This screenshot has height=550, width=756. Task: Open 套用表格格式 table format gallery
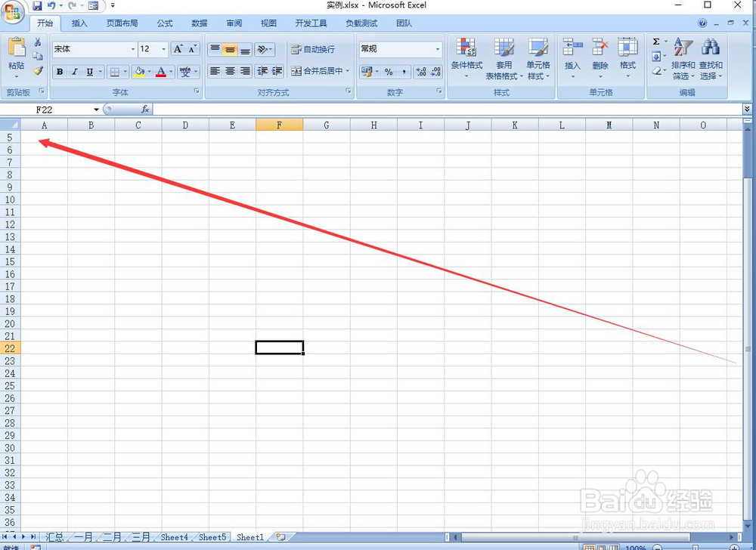503,59
